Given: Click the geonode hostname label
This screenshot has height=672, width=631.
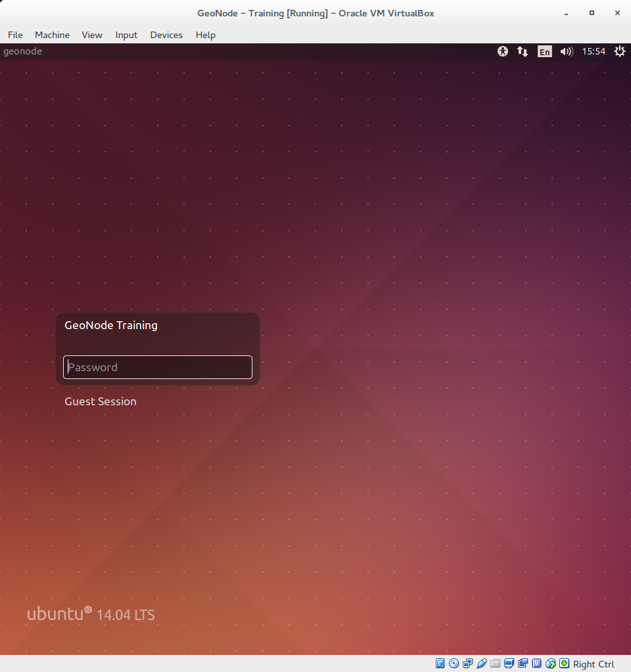Looking at the screenshot, I should pyautogui.click(x=23, y=51).
